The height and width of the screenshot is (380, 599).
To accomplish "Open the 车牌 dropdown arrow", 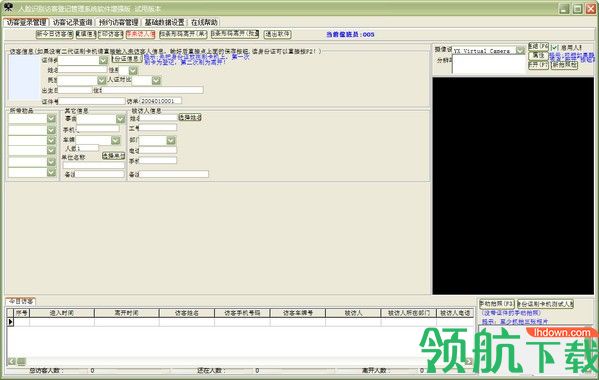I will pos(116,141).
